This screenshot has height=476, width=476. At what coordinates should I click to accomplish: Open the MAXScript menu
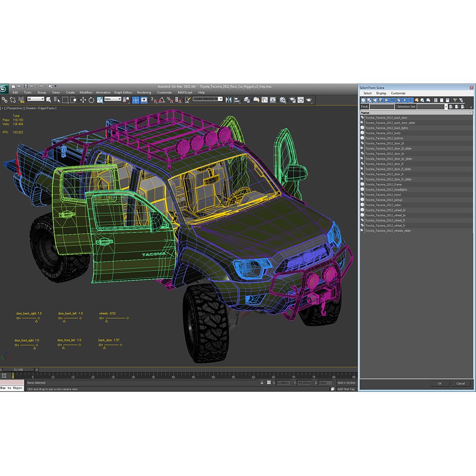pos(185,92)
